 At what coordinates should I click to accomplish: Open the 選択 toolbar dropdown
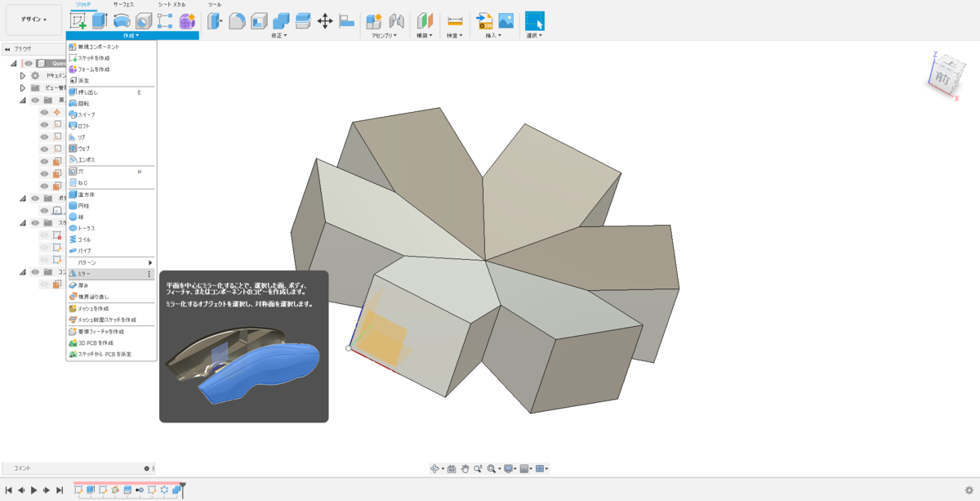[x=534, y=35]
